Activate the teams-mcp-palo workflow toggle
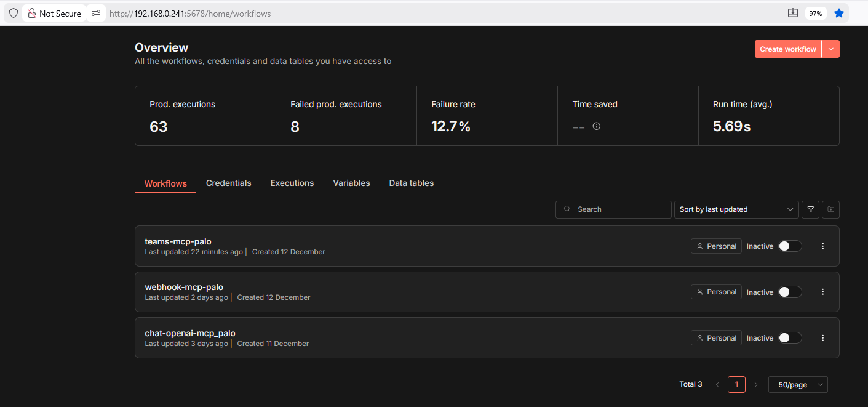The height and width of the screenshot is (407, 868). 790,246
